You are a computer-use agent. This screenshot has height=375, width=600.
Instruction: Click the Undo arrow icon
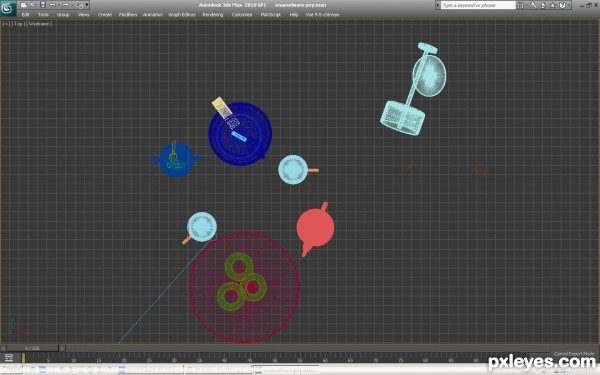[x=53, y=5]
